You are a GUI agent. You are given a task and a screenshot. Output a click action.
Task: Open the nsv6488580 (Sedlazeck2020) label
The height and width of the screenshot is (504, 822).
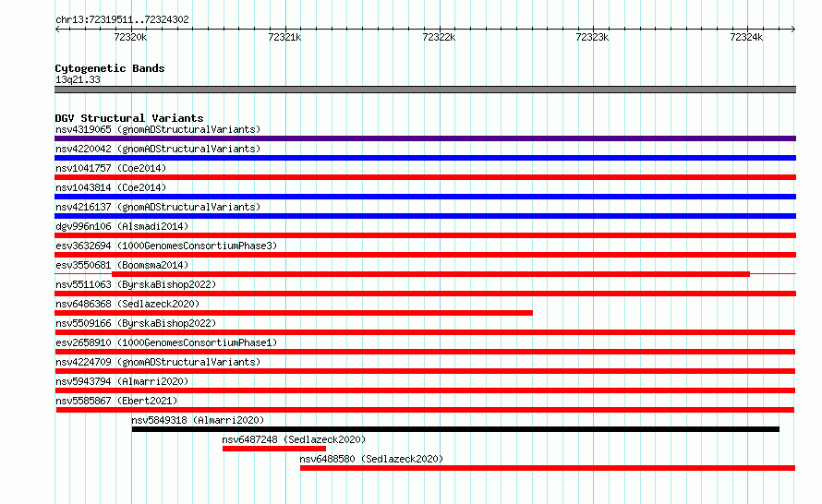(371, 459)
